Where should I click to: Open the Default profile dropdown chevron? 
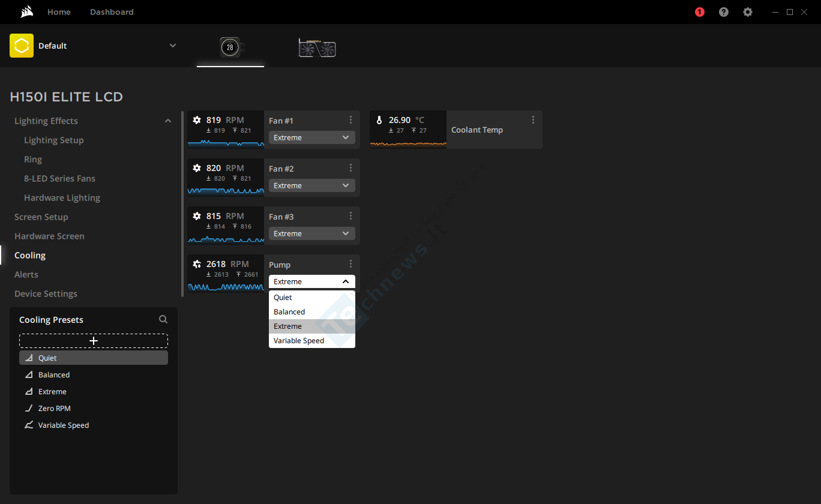click(173, 46)
